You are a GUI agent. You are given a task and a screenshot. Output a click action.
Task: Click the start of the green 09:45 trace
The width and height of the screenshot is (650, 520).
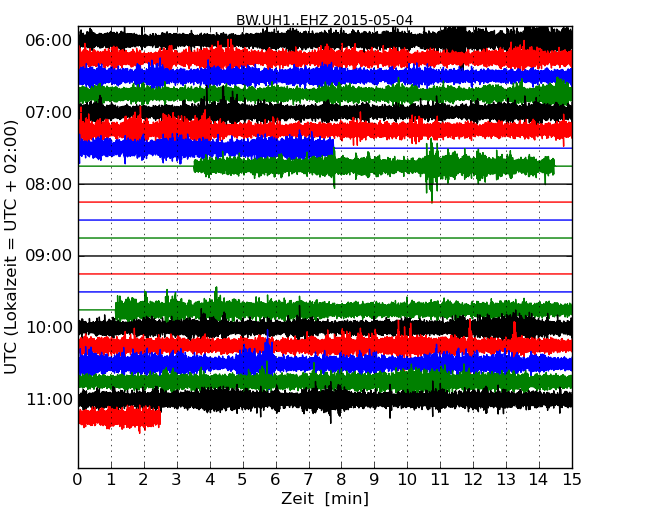pyautogui.click(x=117, y=309)
